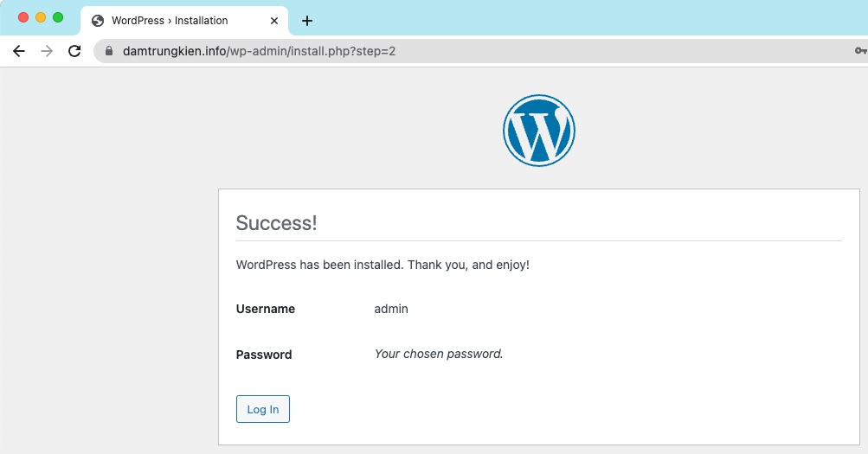Reload the page with refresh icon

[x=74, y=51]
